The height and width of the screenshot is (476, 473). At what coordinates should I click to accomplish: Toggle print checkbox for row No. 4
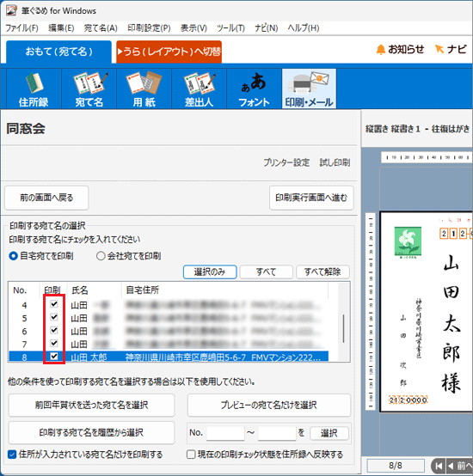tap(54, 304)
